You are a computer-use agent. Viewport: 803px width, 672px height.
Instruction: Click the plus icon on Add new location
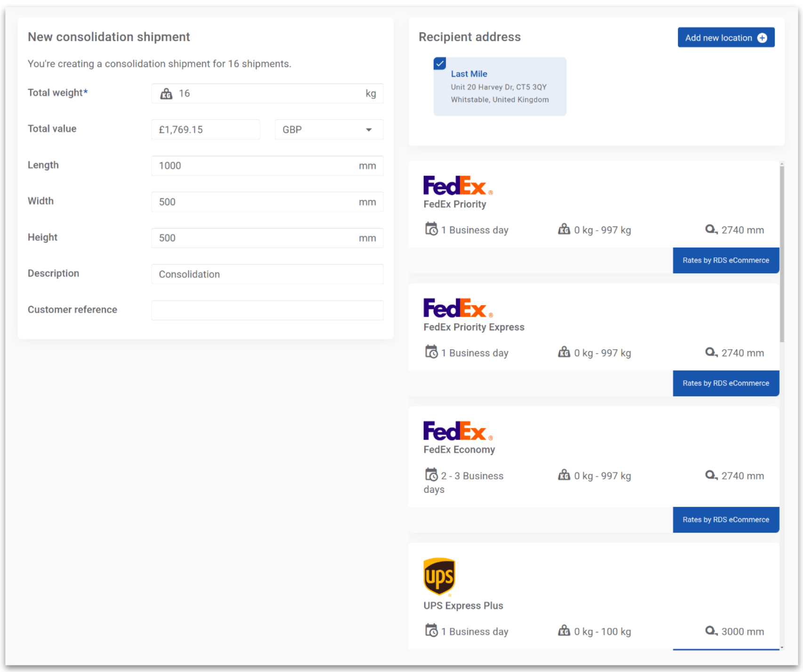[762, 38]
